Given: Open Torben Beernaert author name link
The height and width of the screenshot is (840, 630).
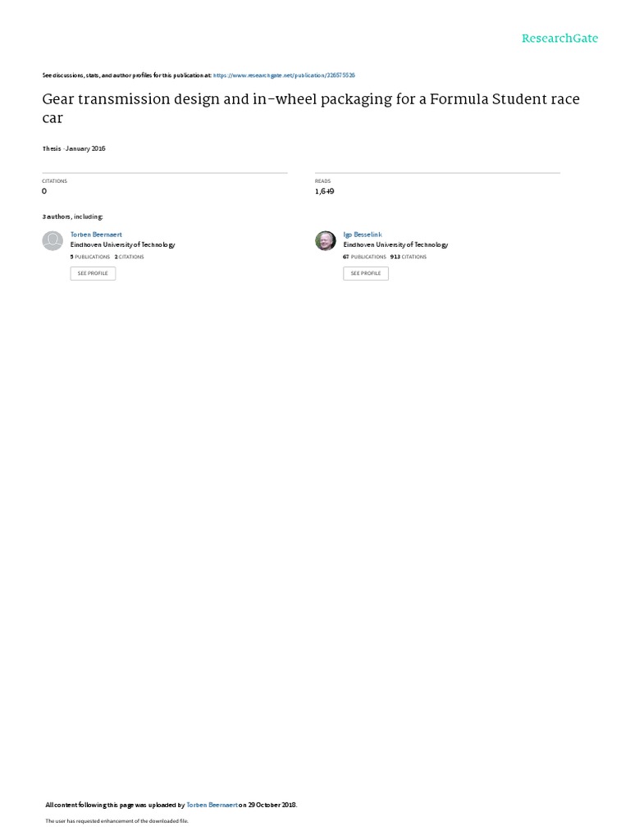Looking at the screenshot, I should pos(96,235).
